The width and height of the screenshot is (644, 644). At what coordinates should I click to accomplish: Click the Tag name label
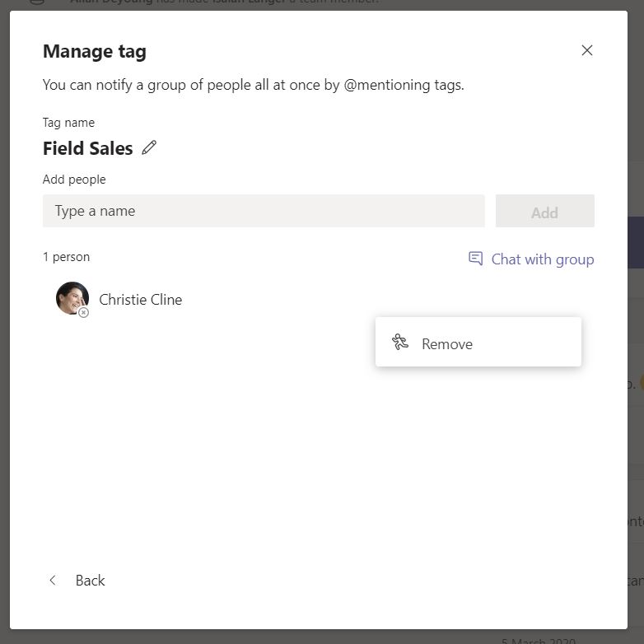pos(68,123)
